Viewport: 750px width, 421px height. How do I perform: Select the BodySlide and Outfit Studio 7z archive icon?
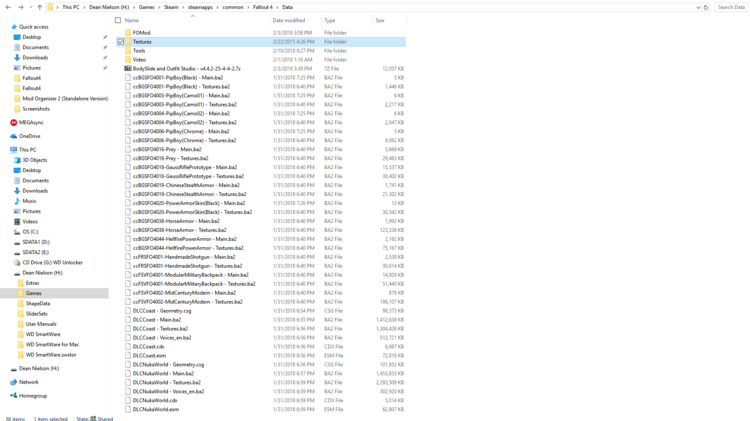click(x=128, y=68)
